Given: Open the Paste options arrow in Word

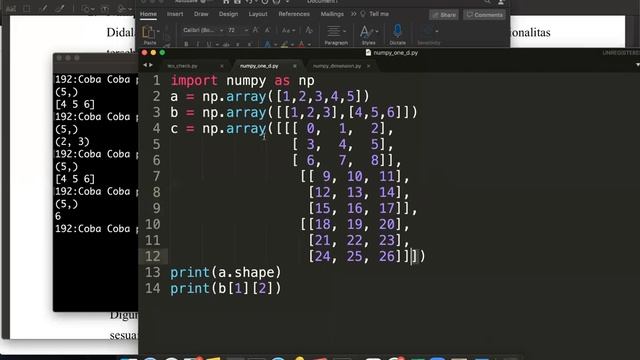Looking at the screenshot, I should (x=158, y=31).
